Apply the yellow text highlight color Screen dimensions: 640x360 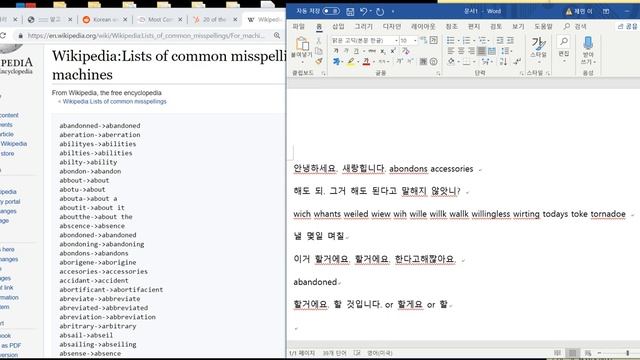point(351,62)
